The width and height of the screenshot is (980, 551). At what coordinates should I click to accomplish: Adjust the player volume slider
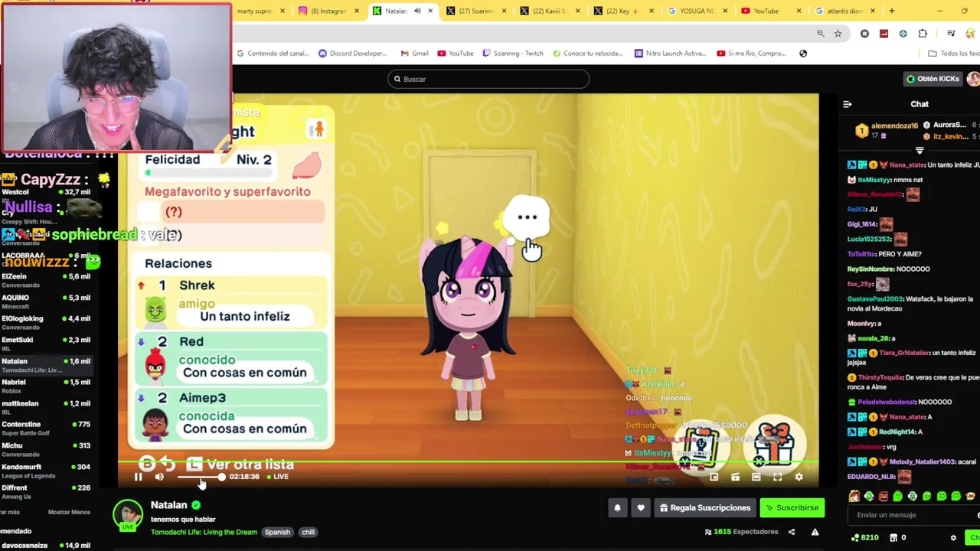201,477
